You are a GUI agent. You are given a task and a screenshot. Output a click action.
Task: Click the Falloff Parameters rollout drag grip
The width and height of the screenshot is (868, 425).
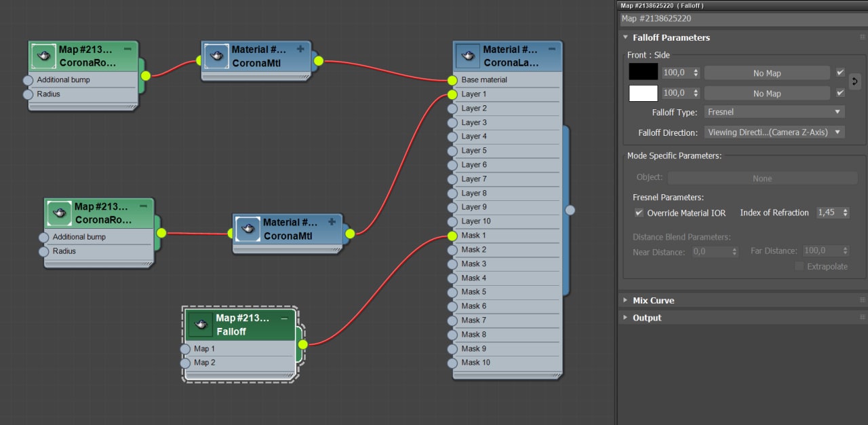click(862, 37)
